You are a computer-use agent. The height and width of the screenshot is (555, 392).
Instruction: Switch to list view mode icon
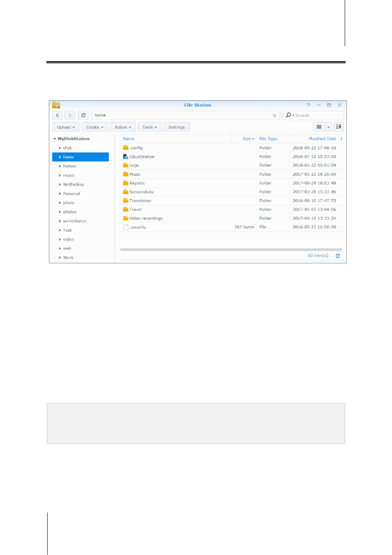point(319,127)
